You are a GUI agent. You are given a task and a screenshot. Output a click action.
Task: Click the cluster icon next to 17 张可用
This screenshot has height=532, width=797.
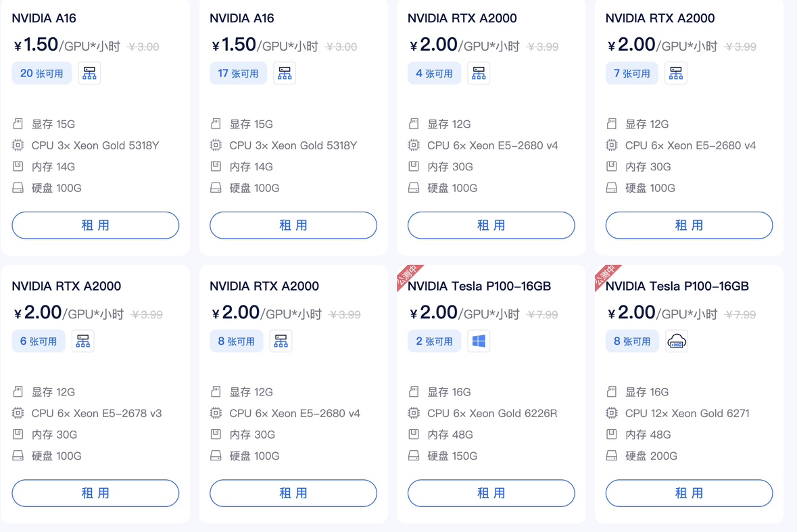pyautogui.click(x=285, y=73)
